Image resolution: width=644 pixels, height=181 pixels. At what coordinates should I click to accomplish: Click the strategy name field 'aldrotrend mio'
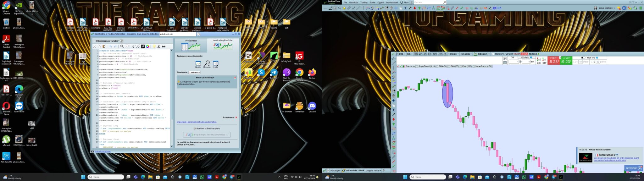178,34
